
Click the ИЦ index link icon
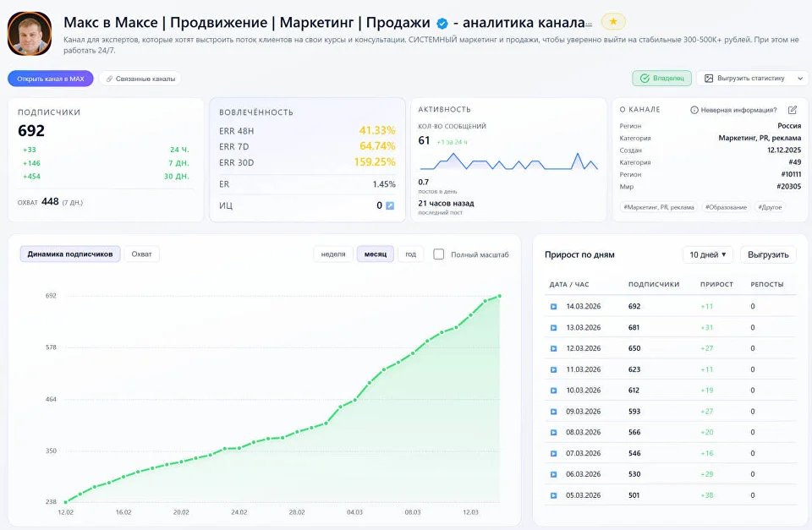pyautogui.click(x=390, y=205)
